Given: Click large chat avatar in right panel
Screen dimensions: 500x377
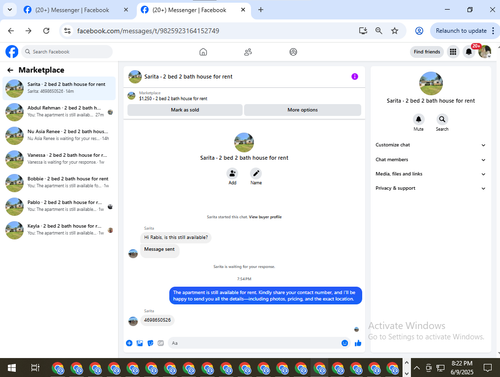Looking at the screenshot, I should tap(431, 83).
